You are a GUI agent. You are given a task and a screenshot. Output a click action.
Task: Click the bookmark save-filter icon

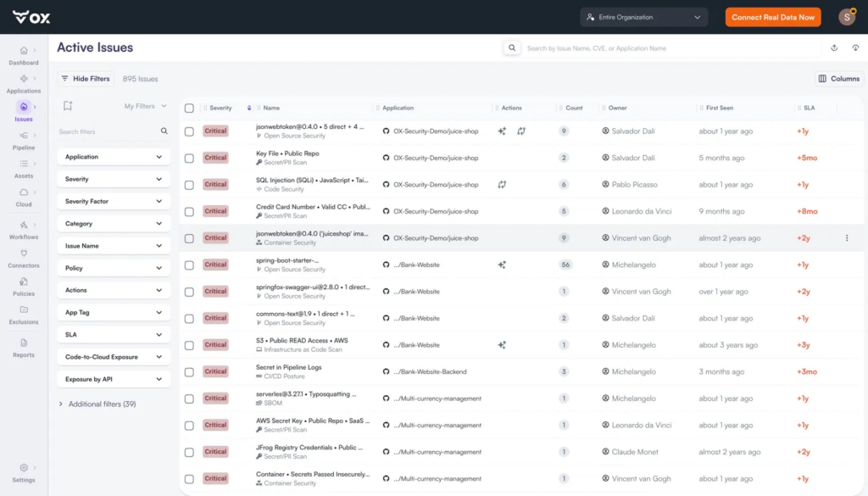click(x=68, y=106)
